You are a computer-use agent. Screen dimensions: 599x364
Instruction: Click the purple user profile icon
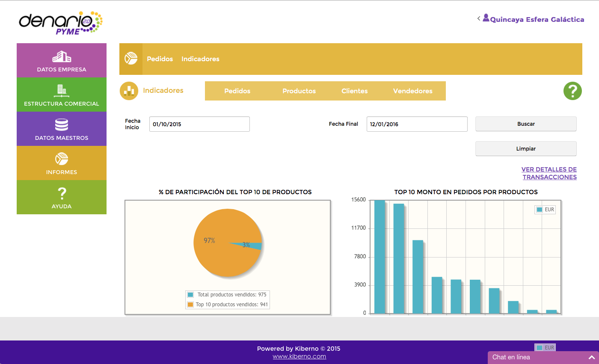(486, 18)
